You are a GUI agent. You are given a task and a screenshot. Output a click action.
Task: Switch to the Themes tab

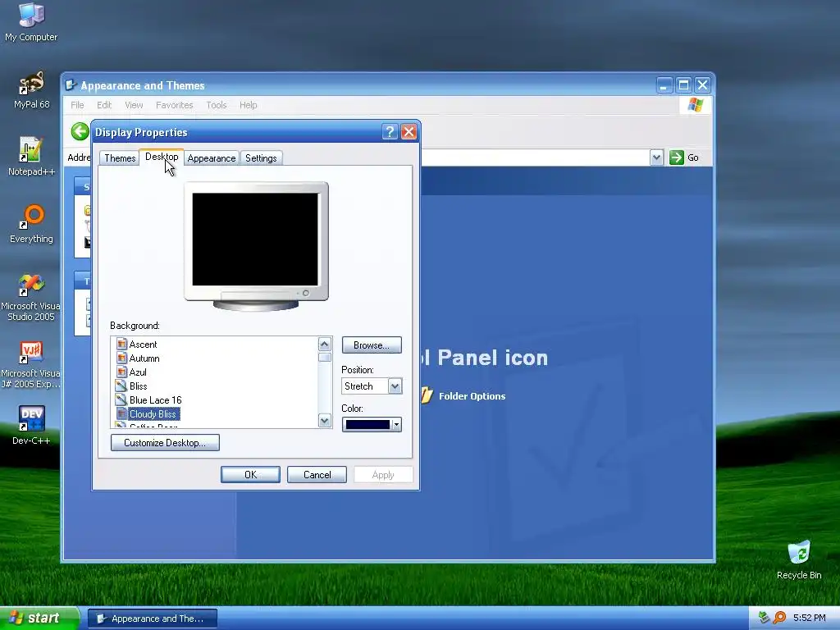point(120,158)
